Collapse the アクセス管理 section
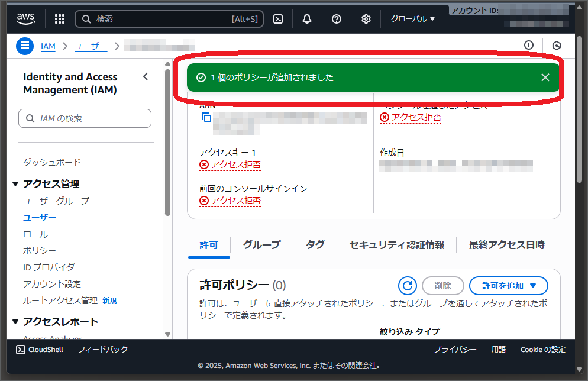The height and width of the screenshot is (381, 588). click(x=15, y=184)
